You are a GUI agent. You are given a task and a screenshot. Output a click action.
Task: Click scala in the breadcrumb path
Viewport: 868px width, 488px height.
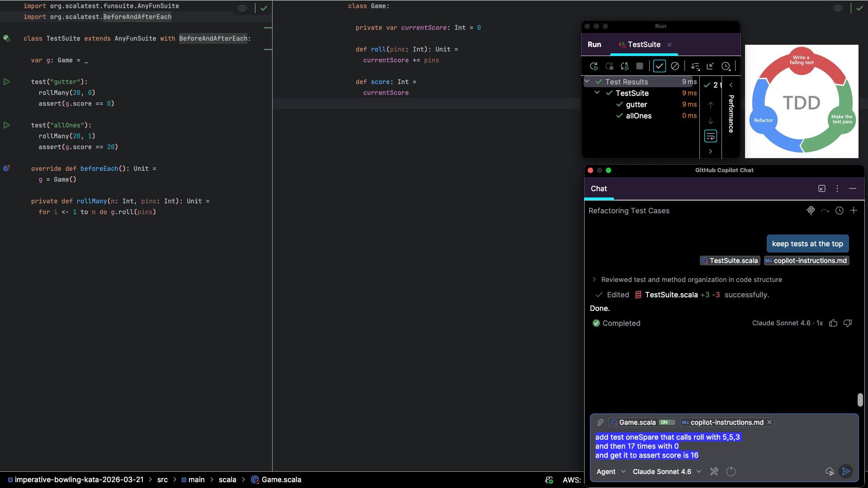tap(227, 479)
